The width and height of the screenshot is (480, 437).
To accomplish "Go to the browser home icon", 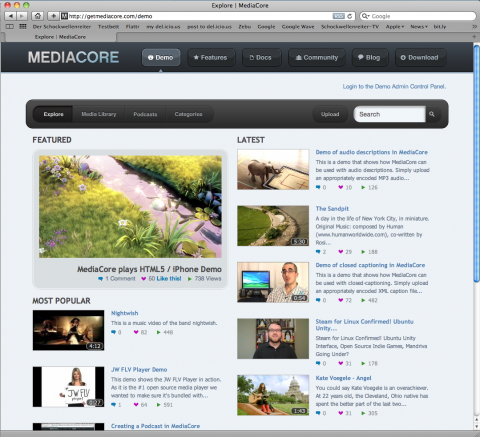I will pyautogui.click(x=37, y=16).
